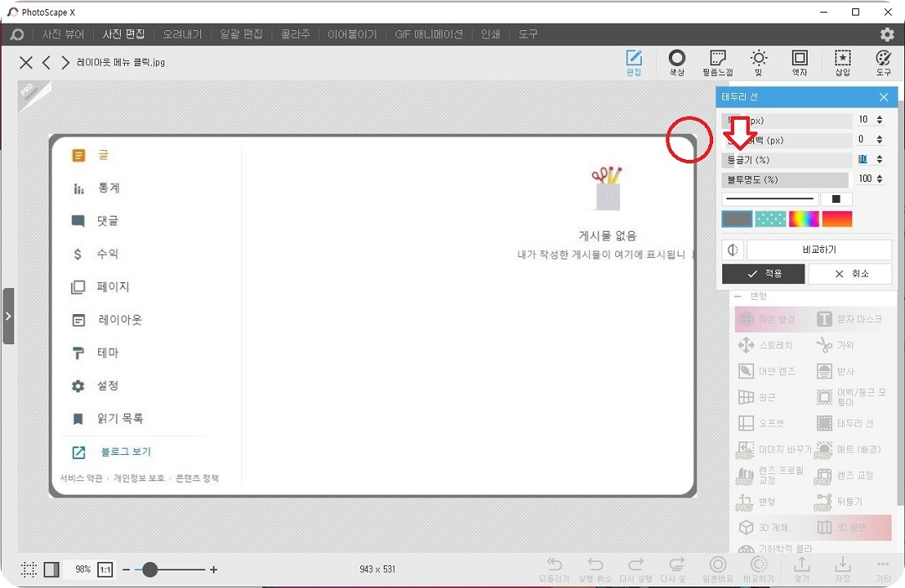
Task: Select the 3D 개체 tool
Action: click(x=763, y=528)
